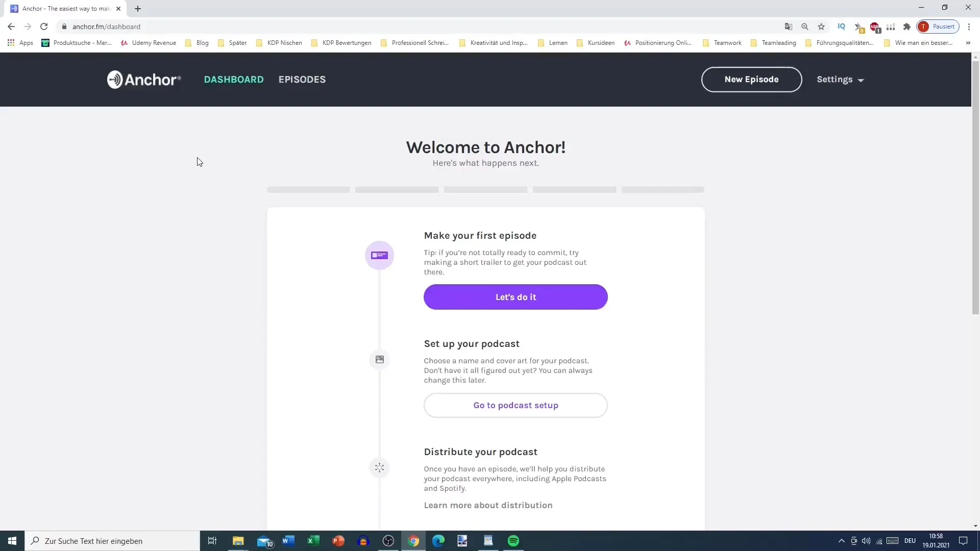
Task: Click the New Episode button icon
Action: coord(751,80)
